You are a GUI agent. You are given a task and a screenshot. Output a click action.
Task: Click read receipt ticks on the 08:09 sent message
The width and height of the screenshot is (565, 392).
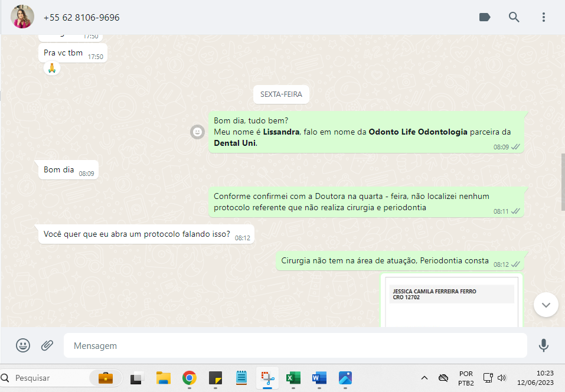(x=515, y=146)
